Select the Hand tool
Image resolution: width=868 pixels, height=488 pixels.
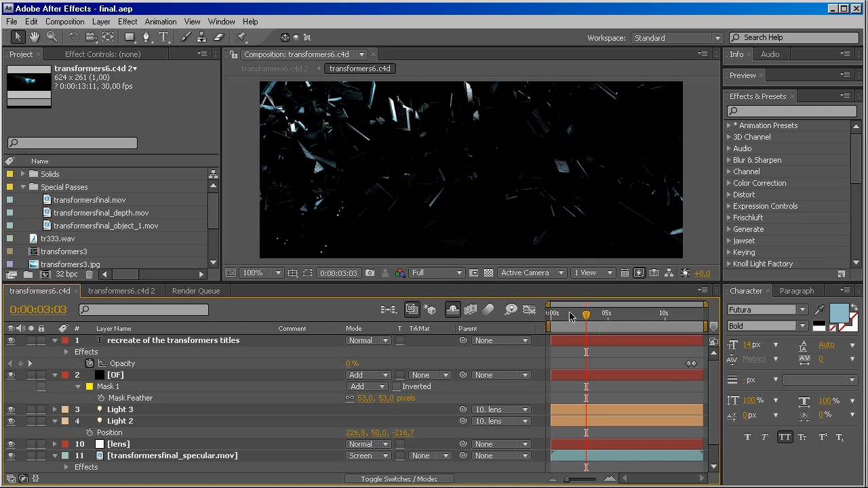point(35,37)
